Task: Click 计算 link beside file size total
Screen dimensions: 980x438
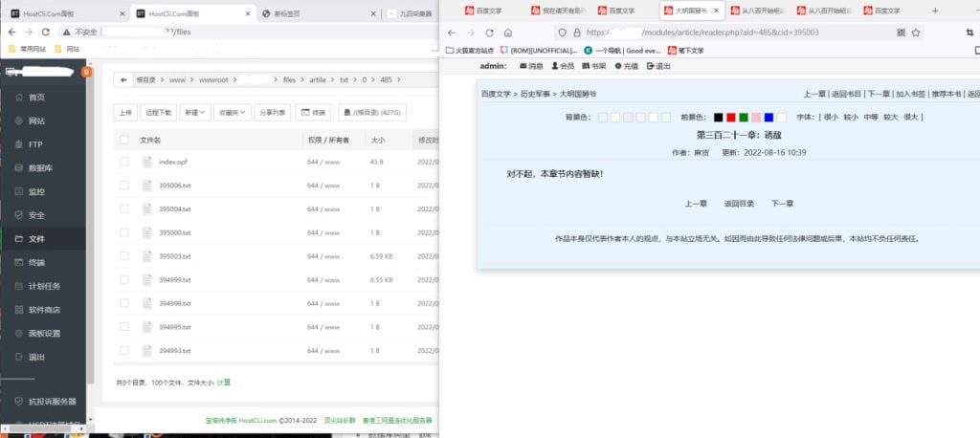Action: 223,382
